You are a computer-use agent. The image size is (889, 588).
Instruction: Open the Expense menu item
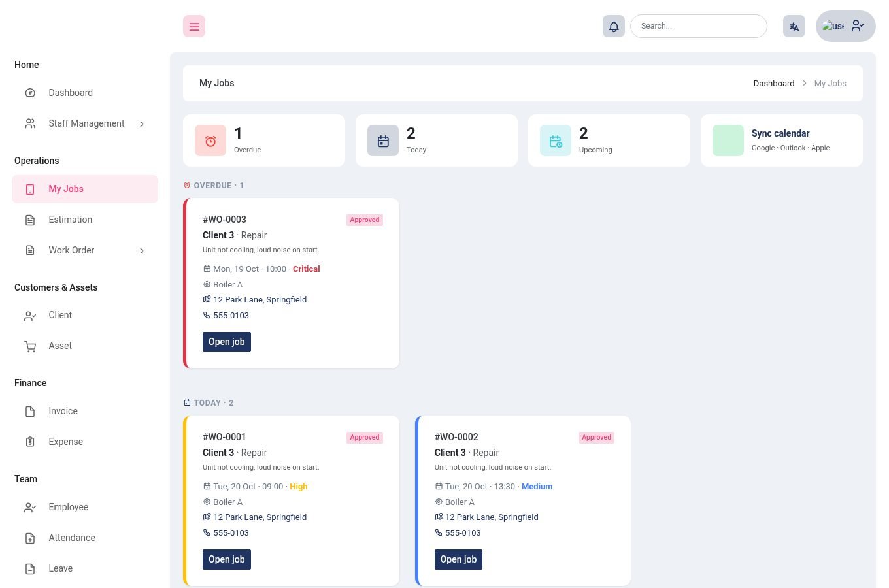[85, 442]
